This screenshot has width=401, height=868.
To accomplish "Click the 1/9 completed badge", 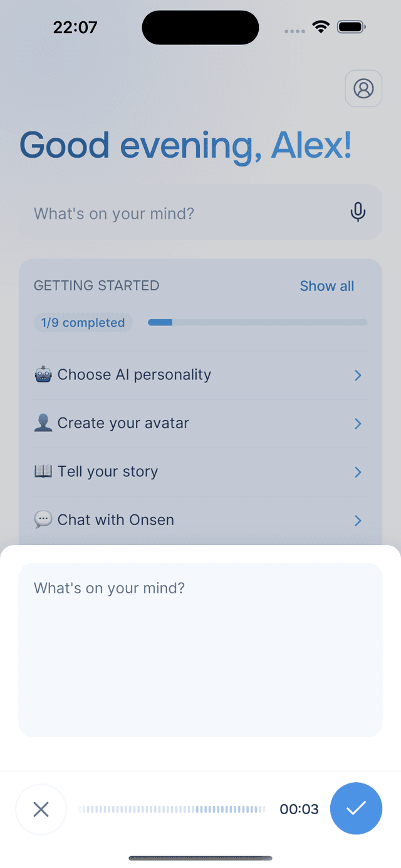I will click(83, 323).
